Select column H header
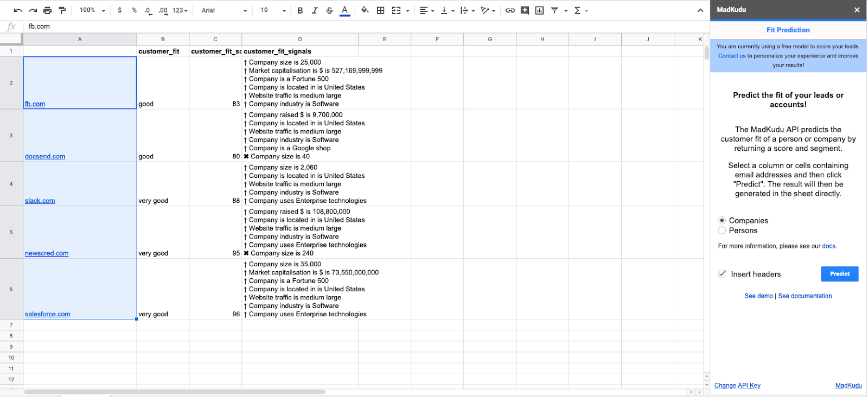The image size is (868, 397). (x=542, y=39)
